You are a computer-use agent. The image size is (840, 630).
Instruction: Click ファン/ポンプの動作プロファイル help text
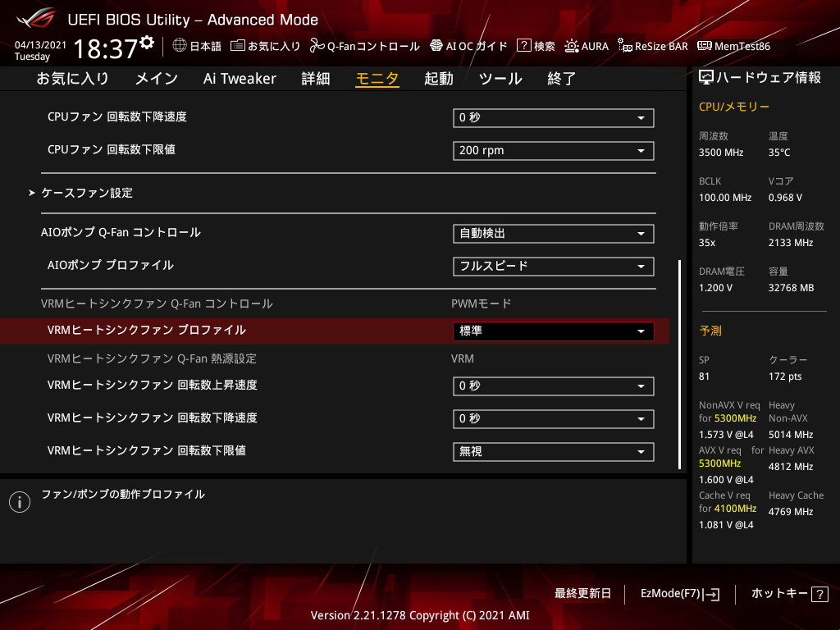(123, 495)
